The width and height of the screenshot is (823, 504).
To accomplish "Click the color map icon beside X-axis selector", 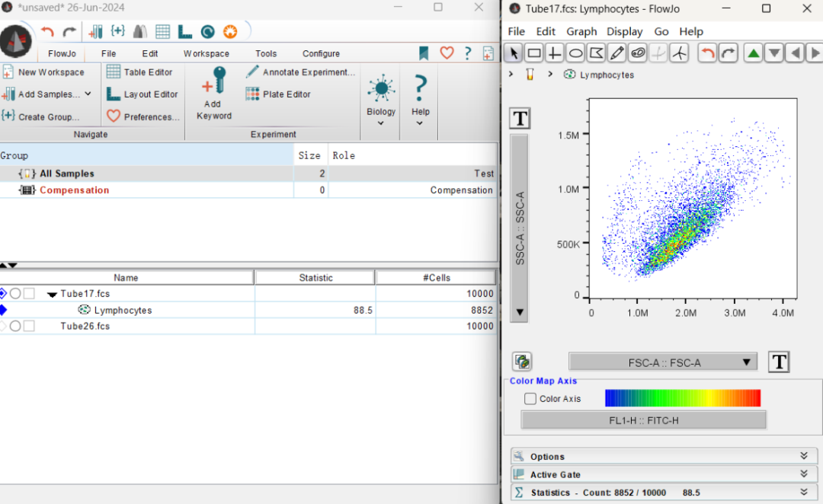I will [x=522, y=362].
